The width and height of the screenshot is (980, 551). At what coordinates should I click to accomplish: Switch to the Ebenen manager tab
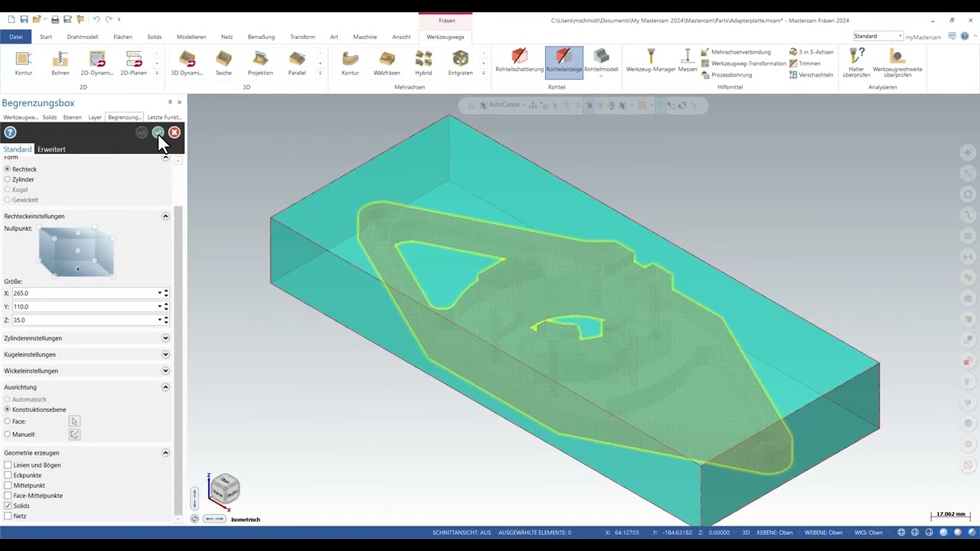(72, 117)
